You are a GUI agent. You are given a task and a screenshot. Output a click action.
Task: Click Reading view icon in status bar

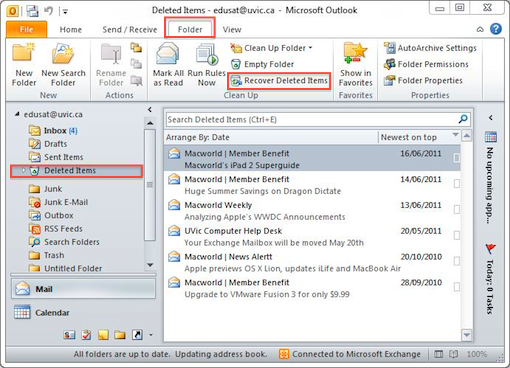click(453, 354)
